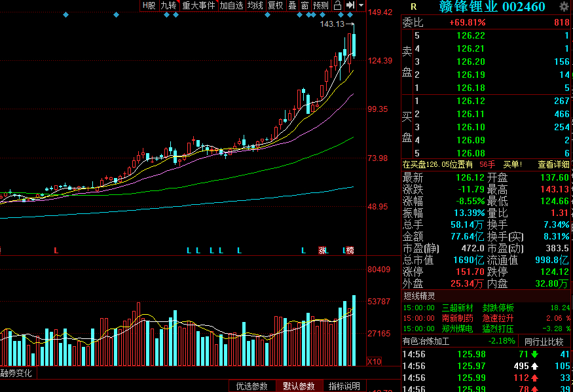Open 查看详细 order details link
The height and width of the screenshot is (392, 573).
point(553,165)
